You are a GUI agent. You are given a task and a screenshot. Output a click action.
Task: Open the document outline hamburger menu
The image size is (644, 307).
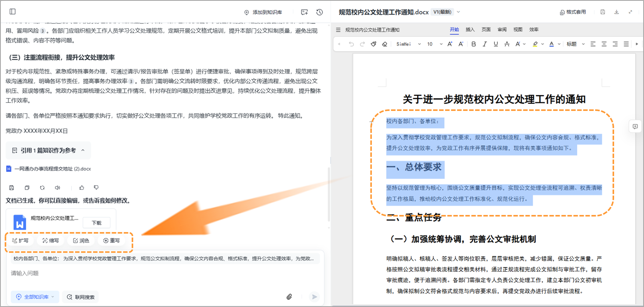click(338, 30)
